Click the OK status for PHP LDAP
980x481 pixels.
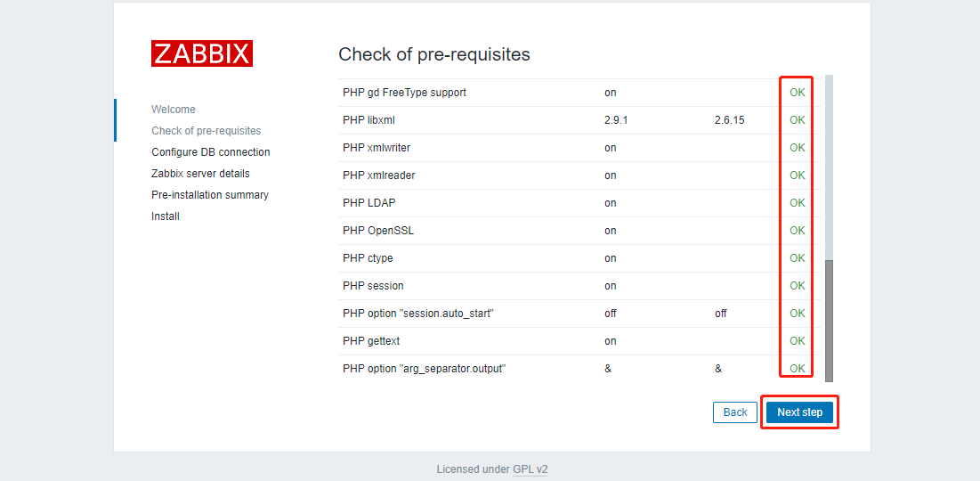(x=798, y=203)
